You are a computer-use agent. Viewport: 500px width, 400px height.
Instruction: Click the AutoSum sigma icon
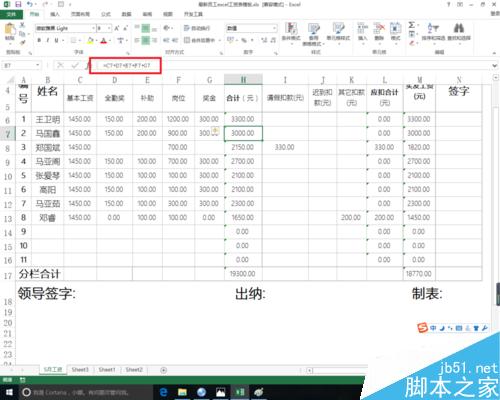(412, 25)
